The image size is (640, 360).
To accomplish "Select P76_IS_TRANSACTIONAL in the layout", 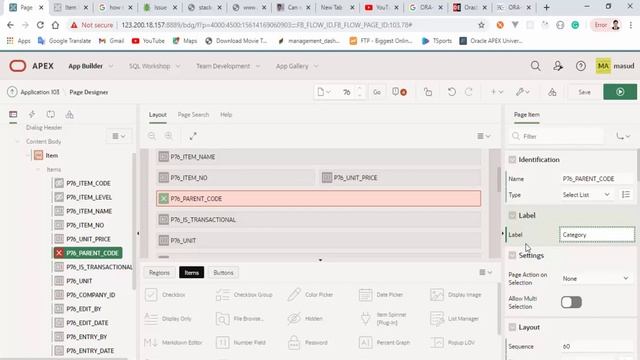I will point(318,220).
